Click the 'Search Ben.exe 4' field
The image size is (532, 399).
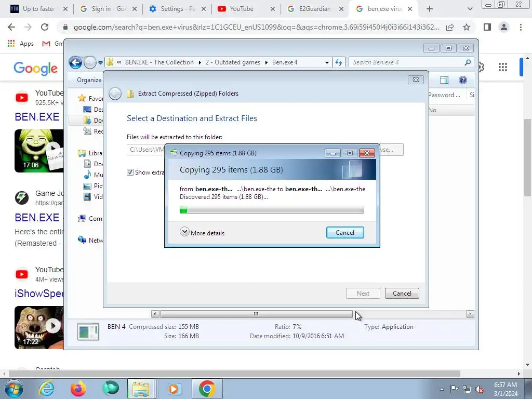(407, 62)
